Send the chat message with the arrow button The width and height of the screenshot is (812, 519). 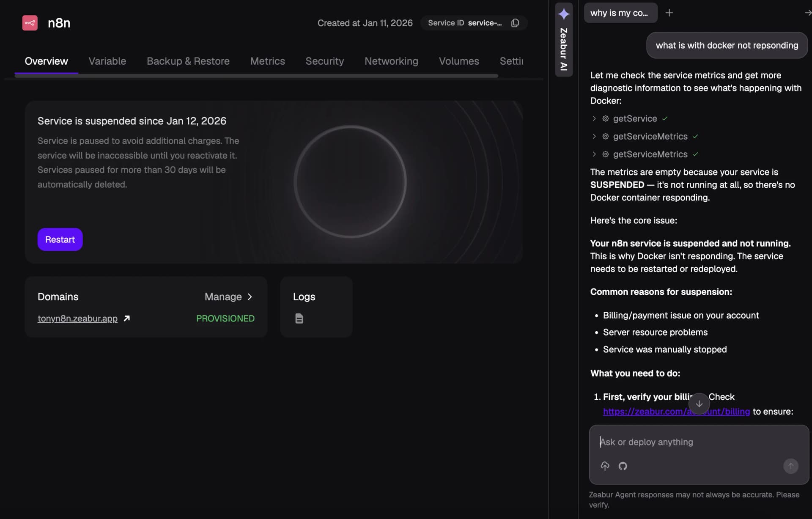pyautogui.click(x=790, y=466)
